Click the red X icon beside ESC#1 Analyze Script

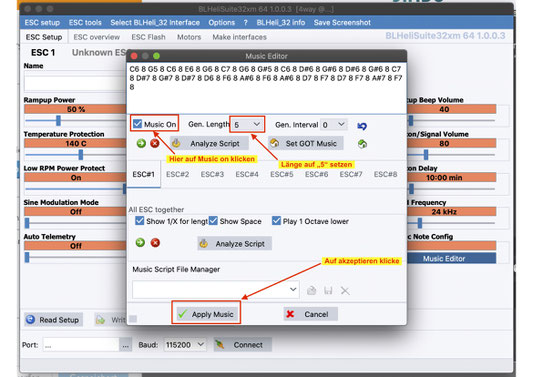(x=155, y=143)
